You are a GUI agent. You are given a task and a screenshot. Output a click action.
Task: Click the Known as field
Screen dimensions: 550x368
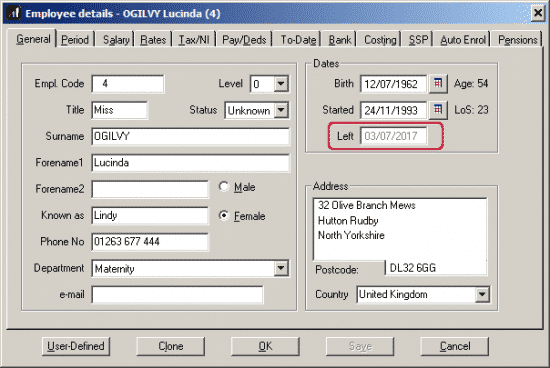tap(150, 215)
